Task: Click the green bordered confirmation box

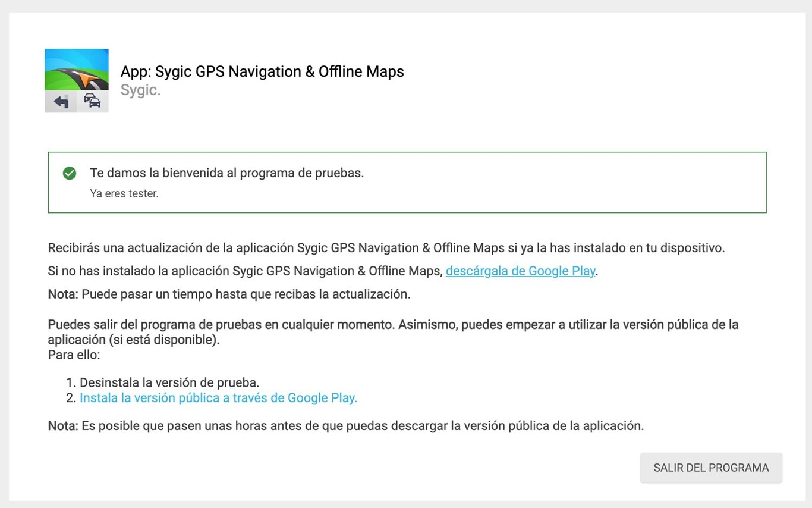Action: [407, 182]
